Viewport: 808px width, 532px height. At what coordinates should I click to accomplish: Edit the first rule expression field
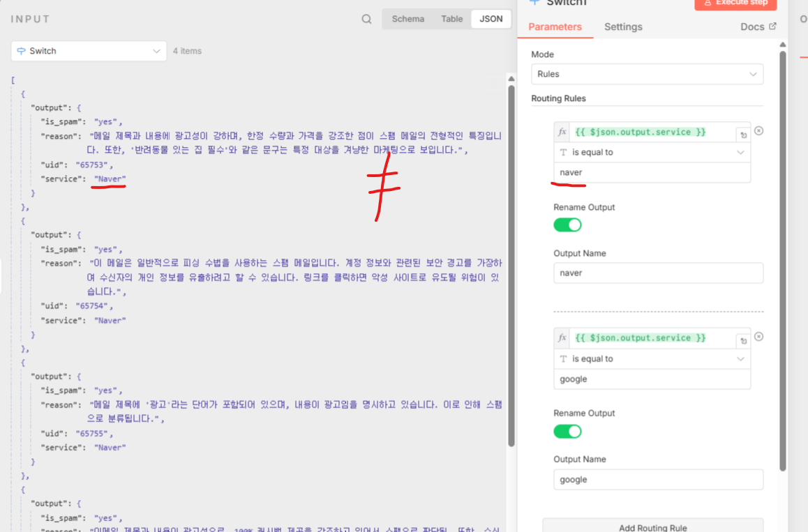pos(652,132)
